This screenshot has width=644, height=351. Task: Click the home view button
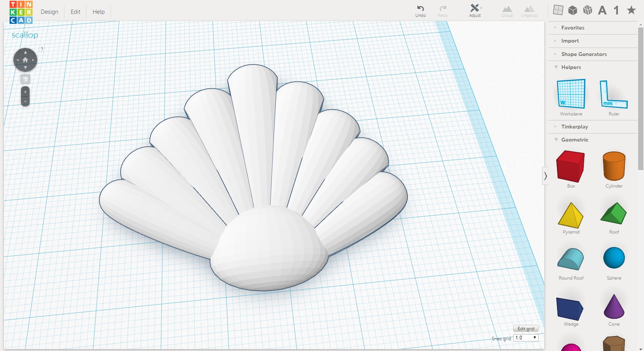pos(25,60)
